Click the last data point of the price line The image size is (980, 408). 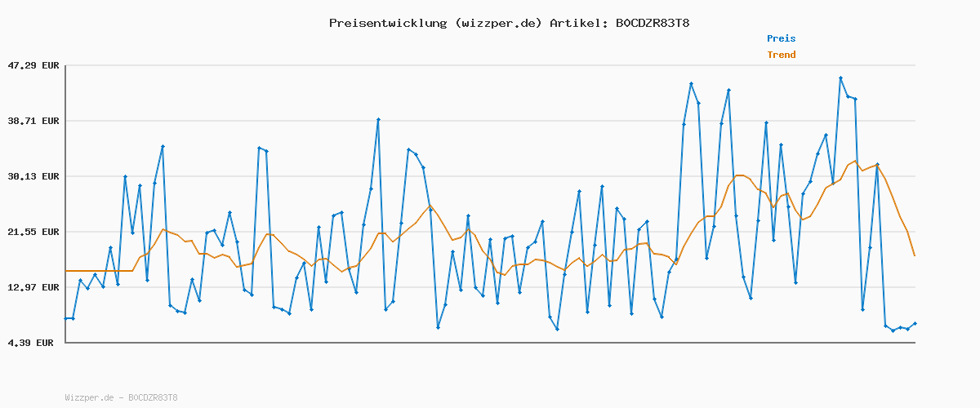915,324
